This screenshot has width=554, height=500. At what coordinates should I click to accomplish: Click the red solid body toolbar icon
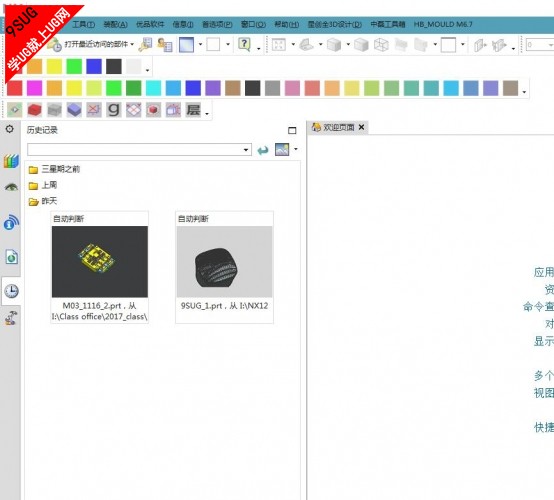(34, 110)
